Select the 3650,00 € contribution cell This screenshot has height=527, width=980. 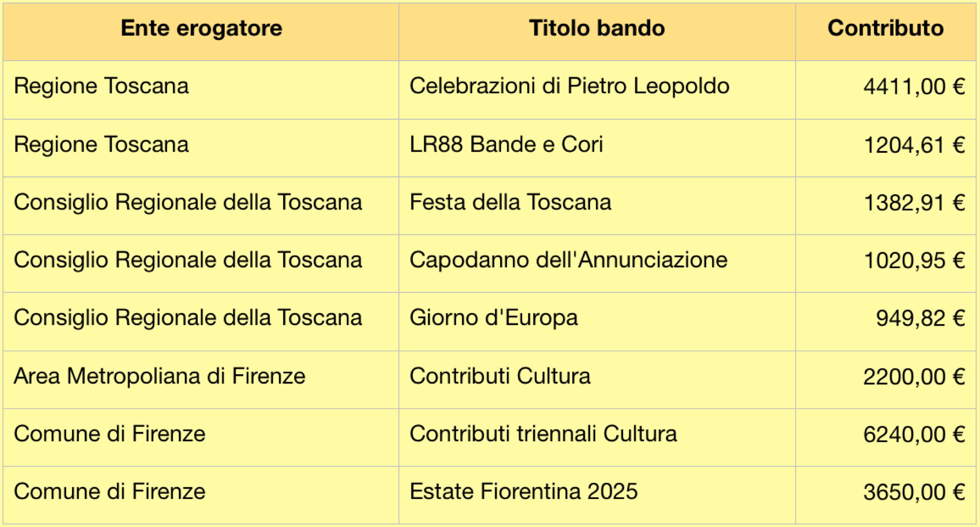(913, 492)
